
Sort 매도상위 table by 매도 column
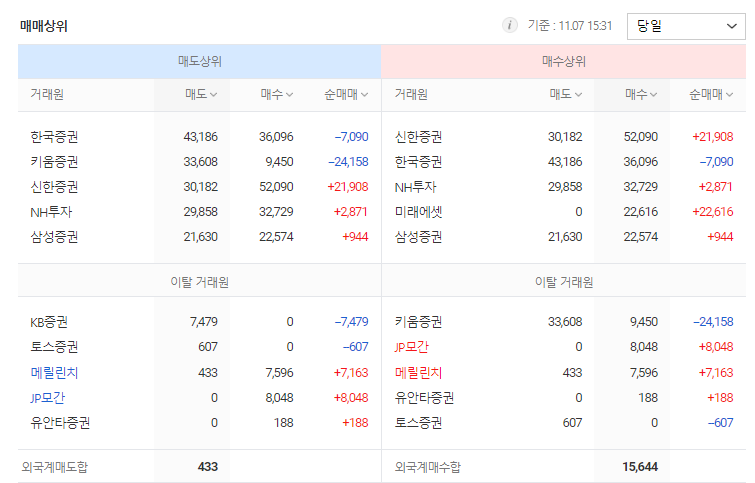[x=201, y=94]
